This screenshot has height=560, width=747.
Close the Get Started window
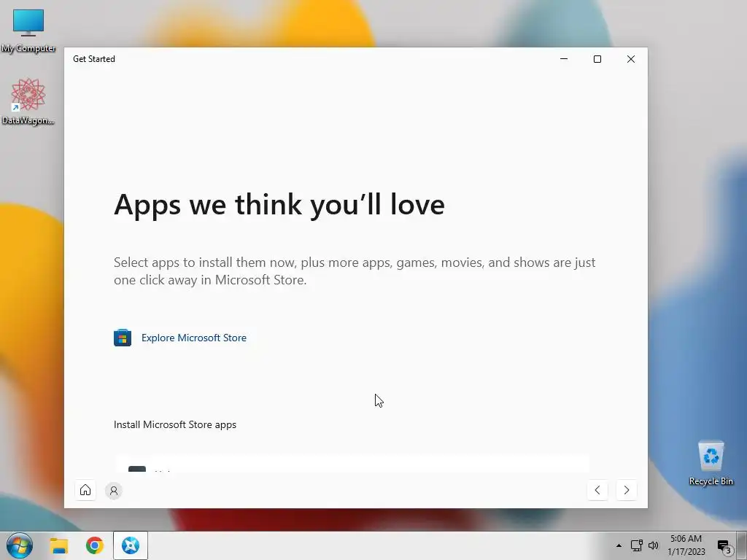point(631,59)
